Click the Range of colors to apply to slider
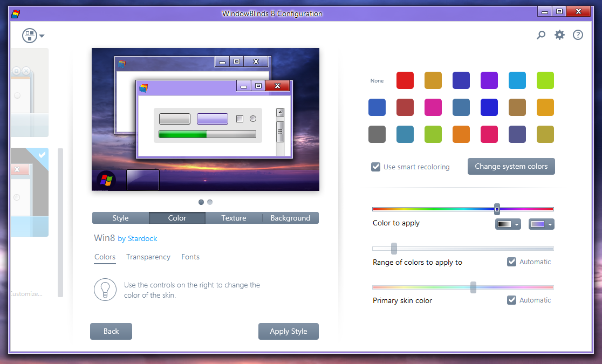The height and width of the screenshot is (364, 602). tap(463, 249)
